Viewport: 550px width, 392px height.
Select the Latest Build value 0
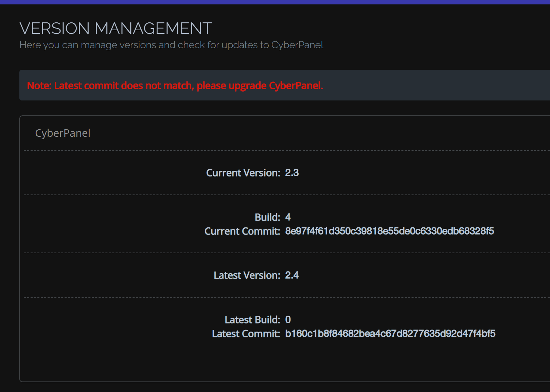288,320
